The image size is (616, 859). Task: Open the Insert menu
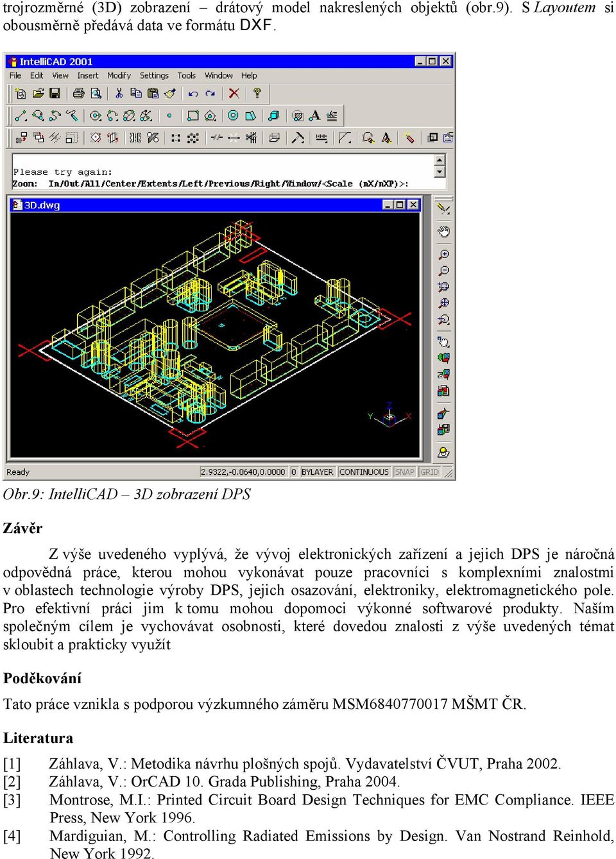coord(88,76)
